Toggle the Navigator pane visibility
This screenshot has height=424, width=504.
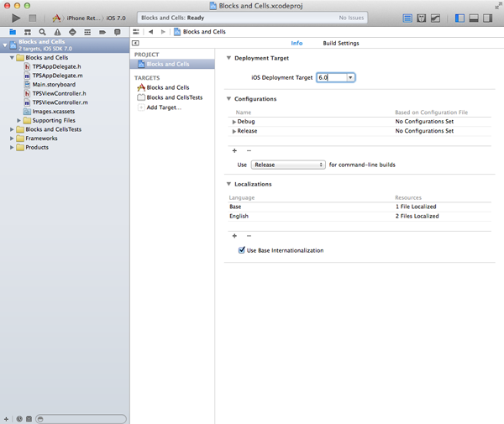(x=459, y=18)
